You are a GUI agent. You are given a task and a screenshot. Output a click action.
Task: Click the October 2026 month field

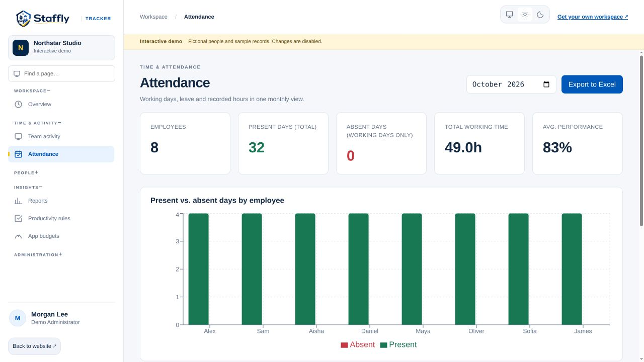pos(511,84)
